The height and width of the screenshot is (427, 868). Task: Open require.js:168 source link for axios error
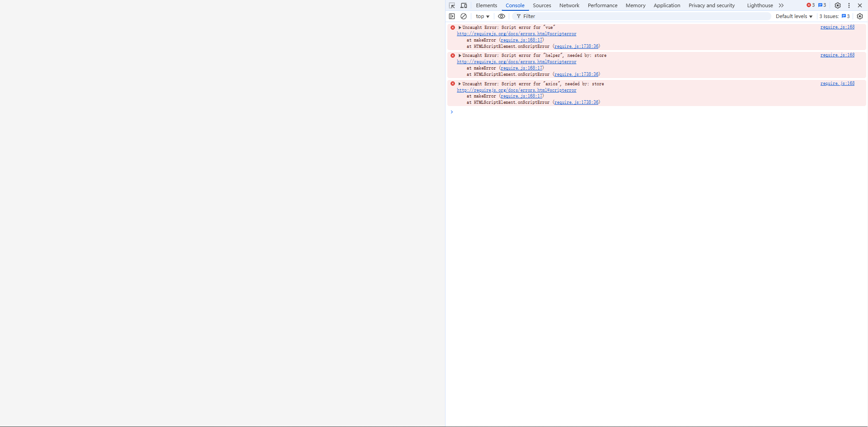click(x=837, y=84)
